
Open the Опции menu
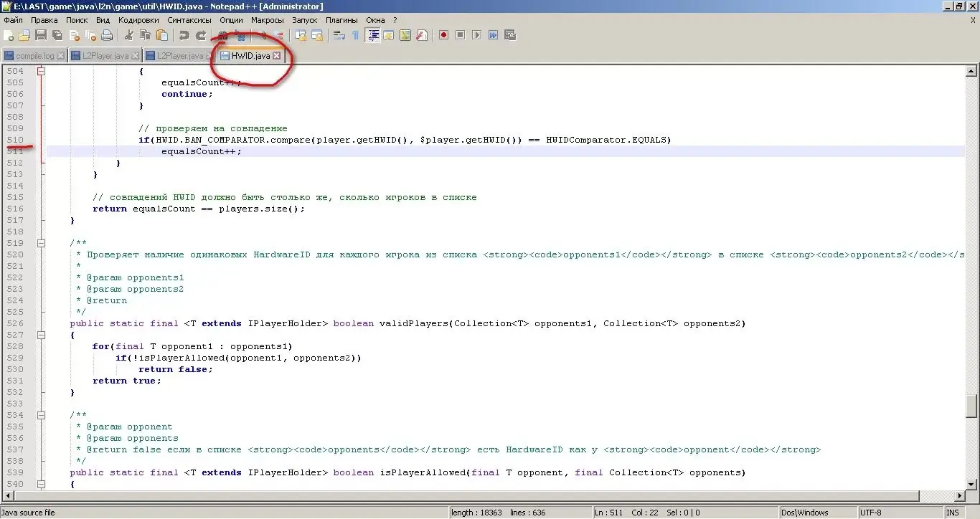point(231,20)
